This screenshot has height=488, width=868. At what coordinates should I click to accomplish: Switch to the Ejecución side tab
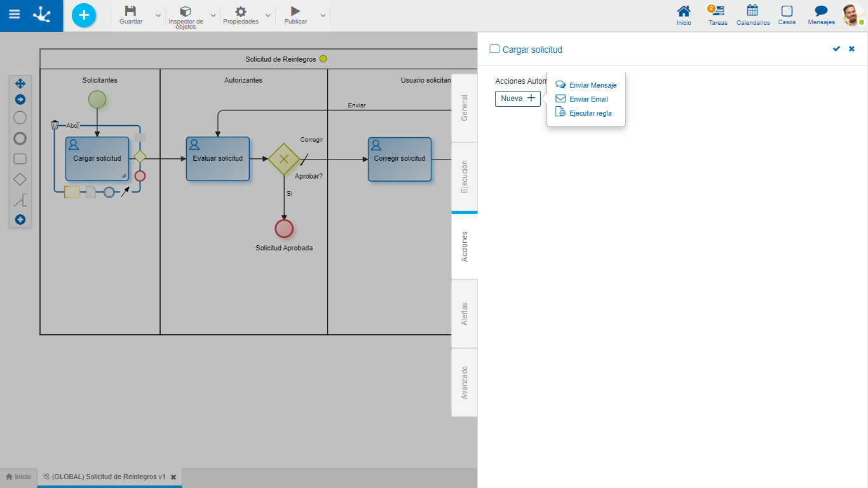coord(465,177)
